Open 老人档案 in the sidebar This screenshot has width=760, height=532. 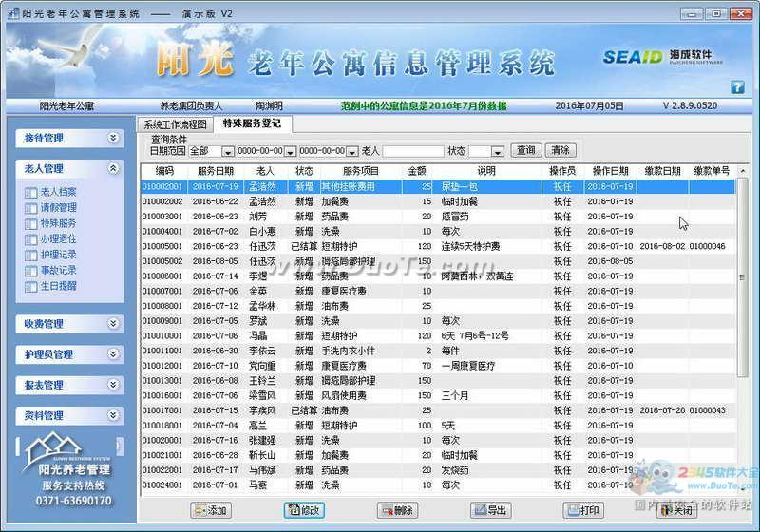tap(58, 192)
